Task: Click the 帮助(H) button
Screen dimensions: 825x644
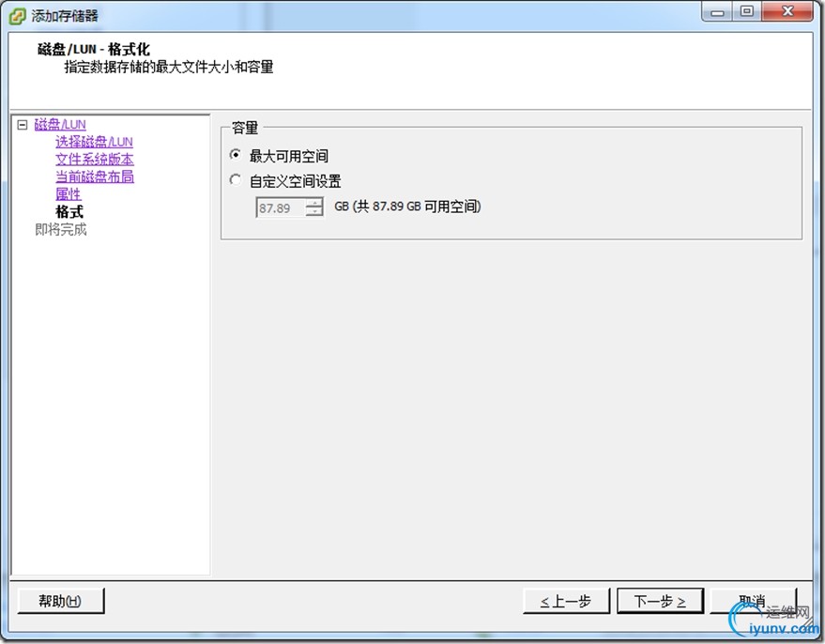Action: [x=61, y=601]
